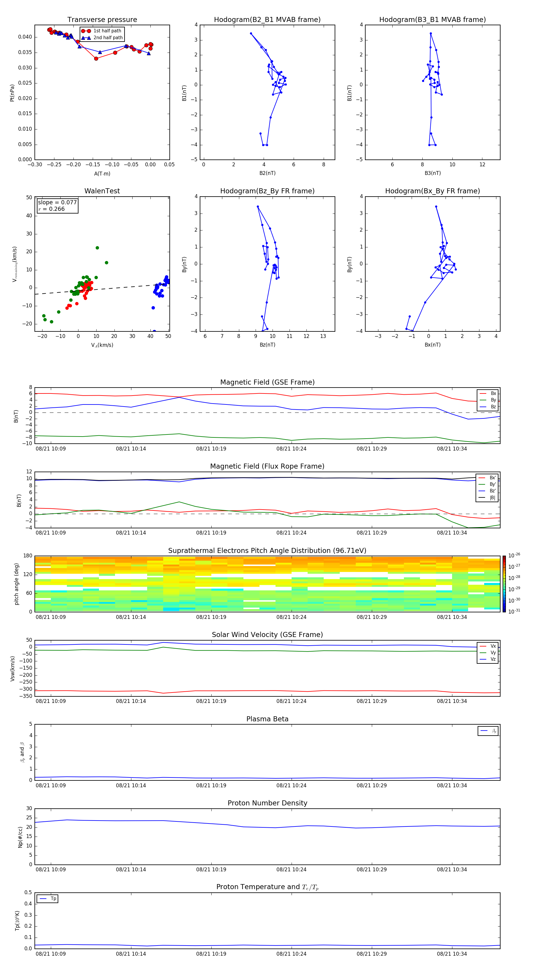
Task: Select the Bx' legend entry in Flux Rope panel
Action: tap(487, 478)
